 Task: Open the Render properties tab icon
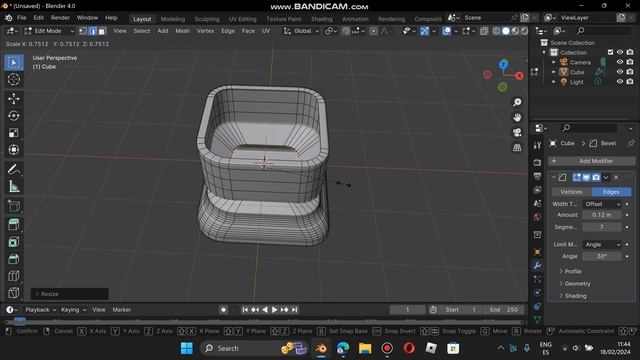[537, 162]
